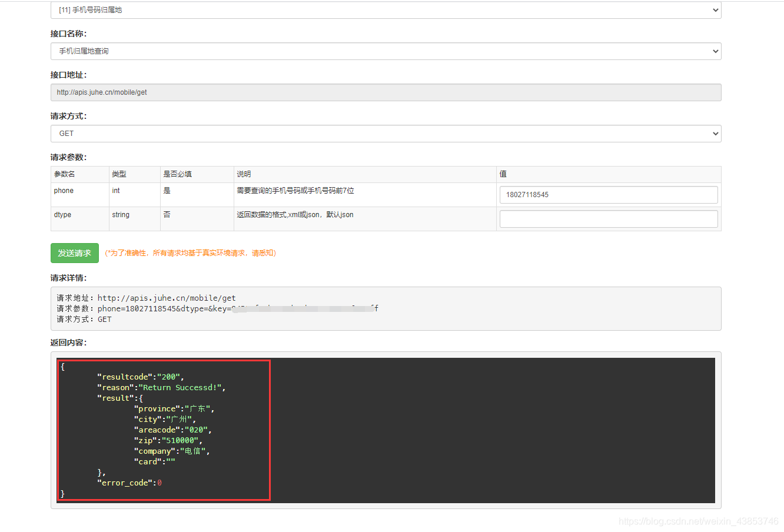Click the 请求方式 label above the dropdown

[68, 117]
